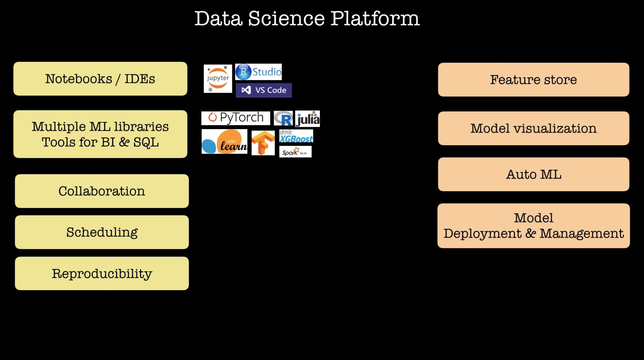Click the Jupyter notebook icon

(x=217, y=79)
